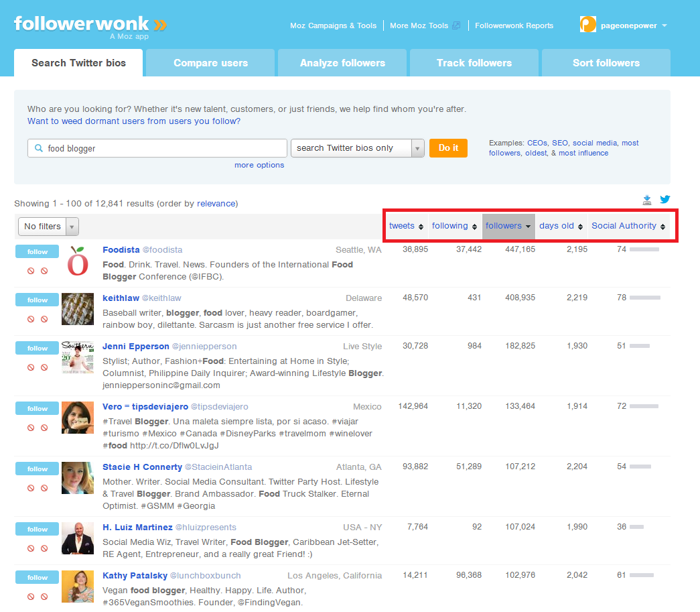Viewport: 700px width, 612px height.
Task: Follow Vero tipsdeviajero
Action: (x=37, y=408)
